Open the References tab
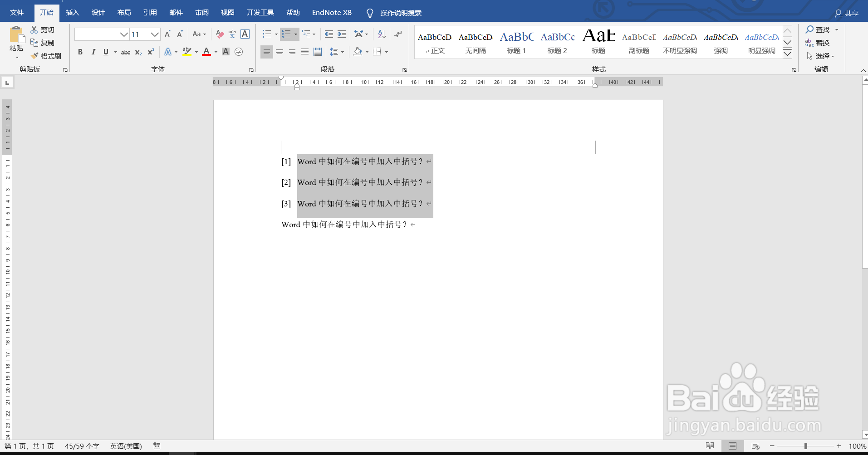This screenshot has width=868, height=455. tap(150, 13)
